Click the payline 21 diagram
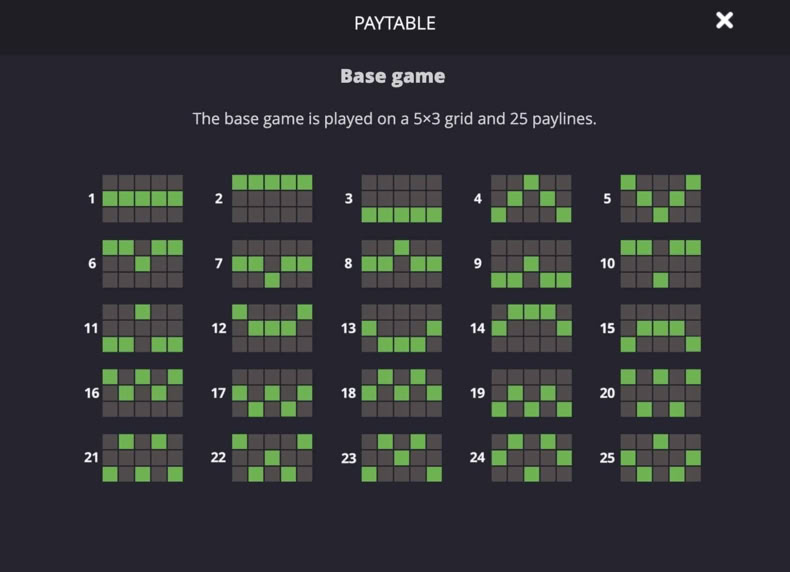This screenshot has height=572, width=790. pos(143,458)
